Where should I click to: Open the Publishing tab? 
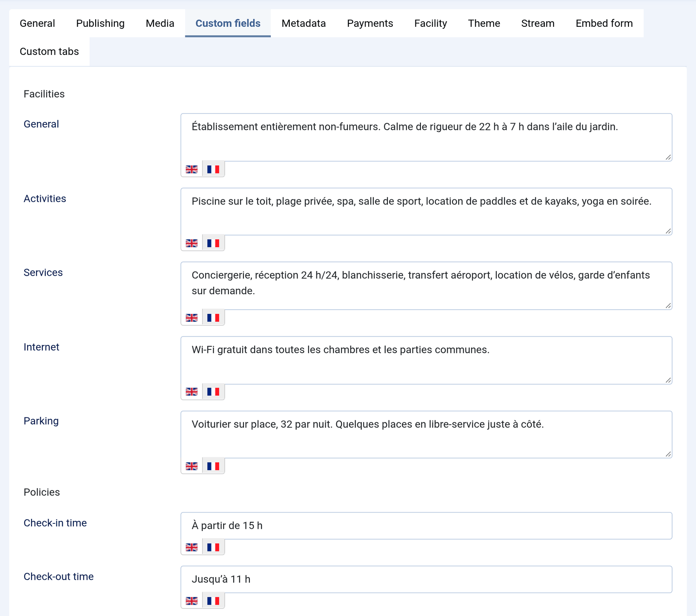pyautogui.click(x=100, y=23)
